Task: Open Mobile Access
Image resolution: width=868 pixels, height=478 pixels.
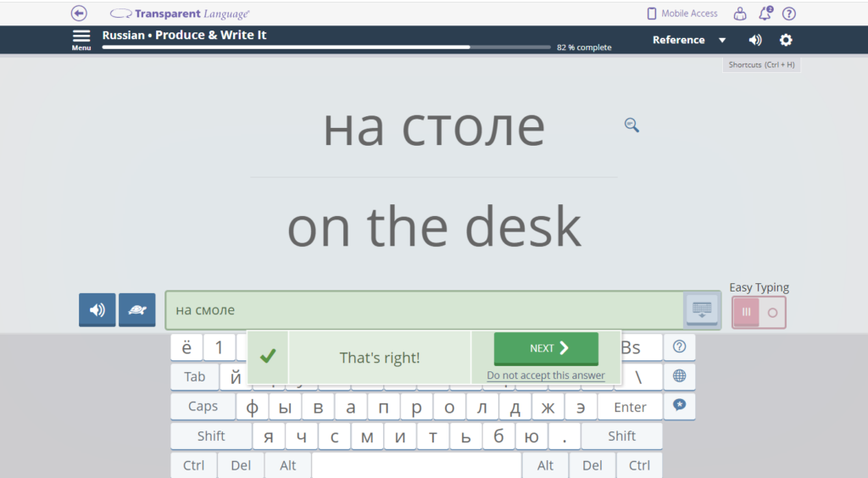Action: pyautogui.click(x=682, y=14)
